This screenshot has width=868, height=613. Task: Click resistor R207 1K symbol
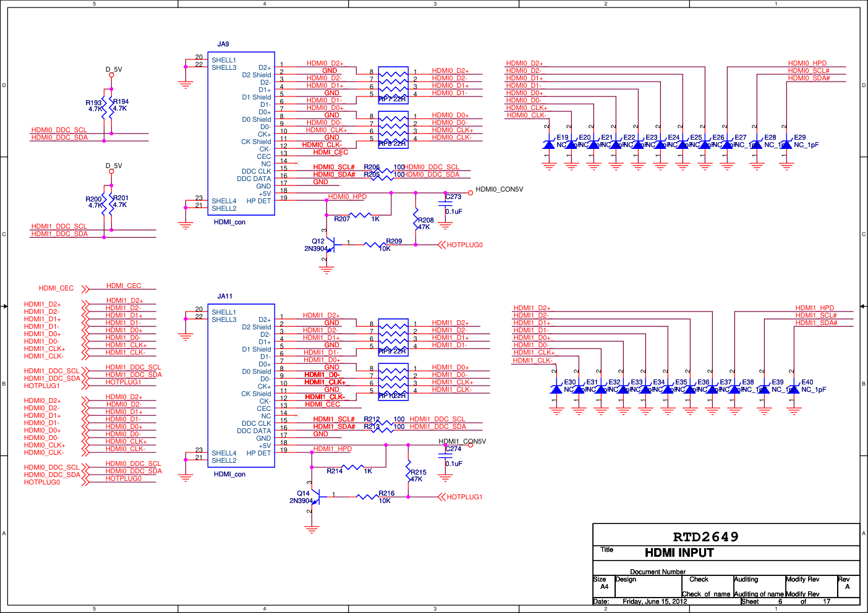point(361,215)
